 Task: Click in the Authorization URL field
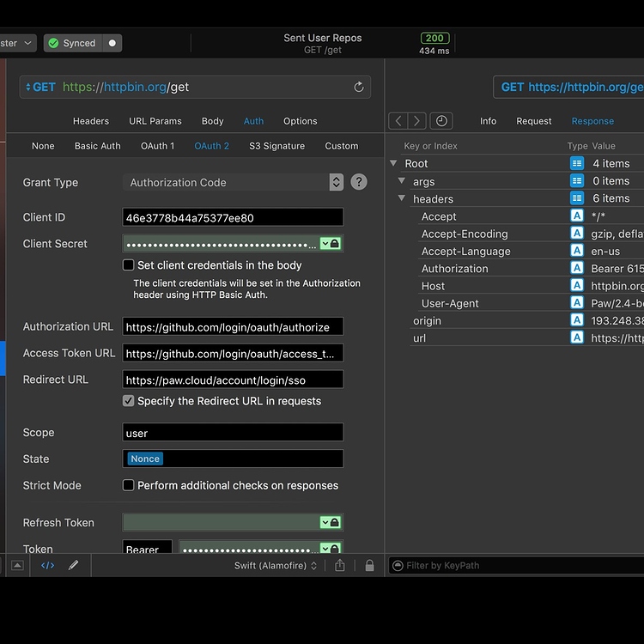point(233,326)
